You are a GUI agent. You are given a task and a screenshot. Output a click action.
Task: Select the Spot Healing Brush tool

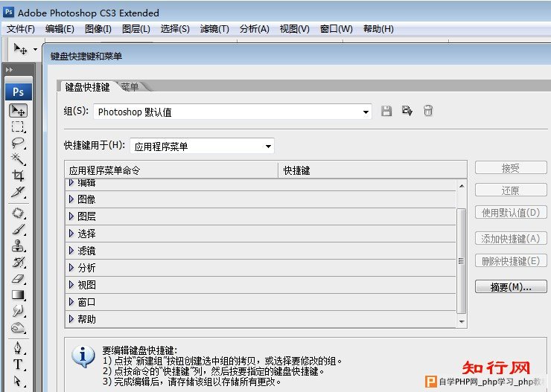(19, 213)
